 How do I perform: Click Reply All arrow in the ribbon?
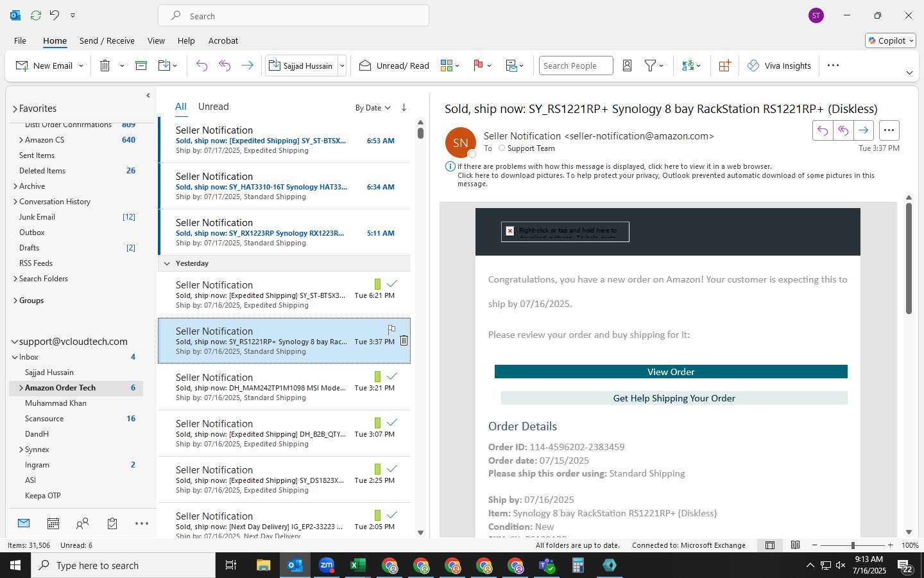pyautogui.click(x=225, y=66)
